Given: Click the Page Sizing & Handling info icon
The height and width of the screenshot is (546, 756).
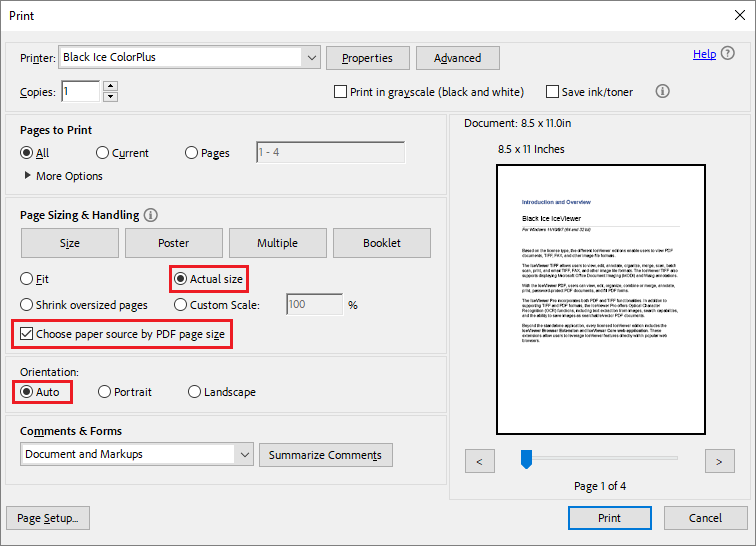Looking at the screenshot, I should (x=151, y=215).
